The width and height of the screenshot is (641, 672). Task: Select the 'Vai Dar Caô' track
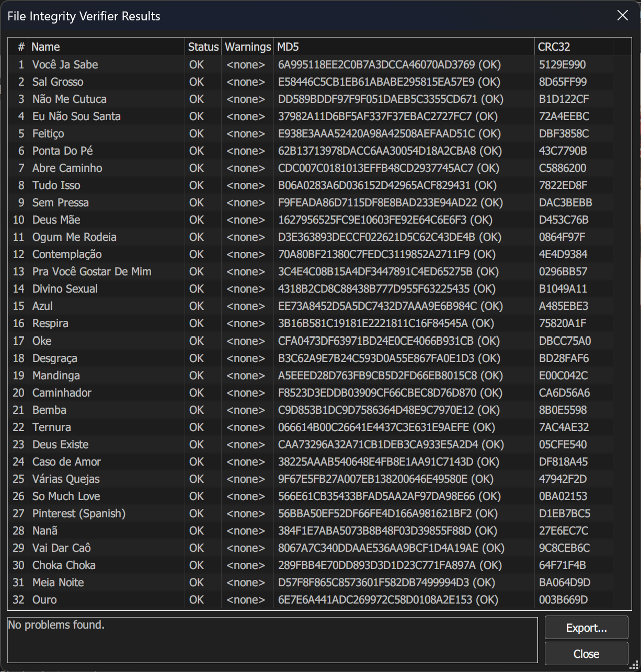62,548
